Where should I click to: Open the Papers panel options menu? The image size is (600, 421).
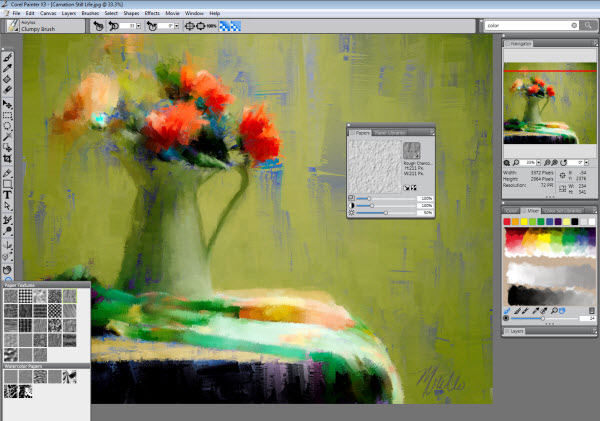tap(432, 132)
